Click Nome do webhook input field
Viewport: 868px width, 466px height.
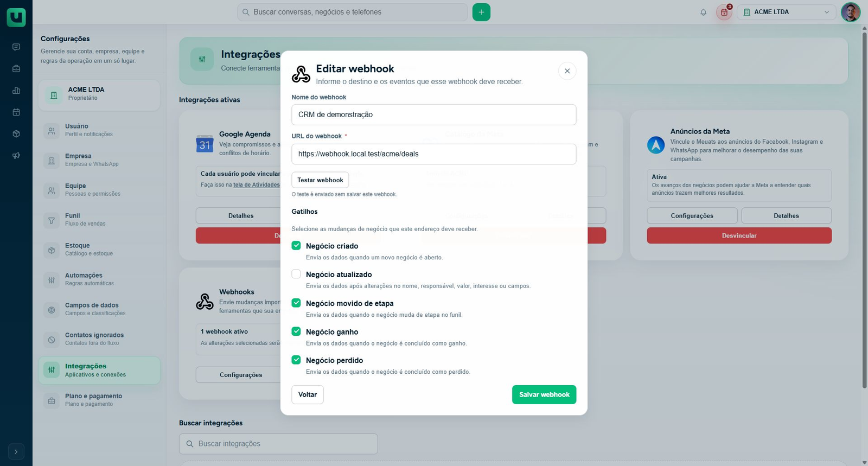click(434, 115)
